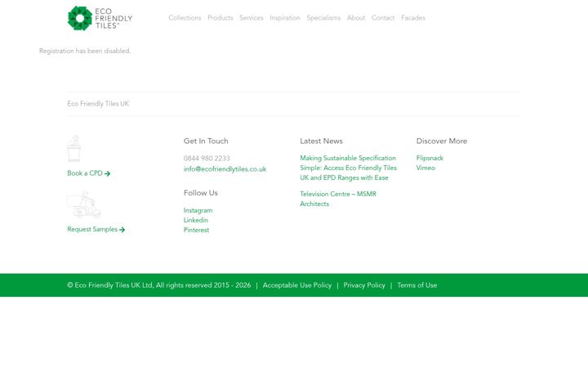
Task: Click the arrow beside Request Samples
Action: click(122, 230)
